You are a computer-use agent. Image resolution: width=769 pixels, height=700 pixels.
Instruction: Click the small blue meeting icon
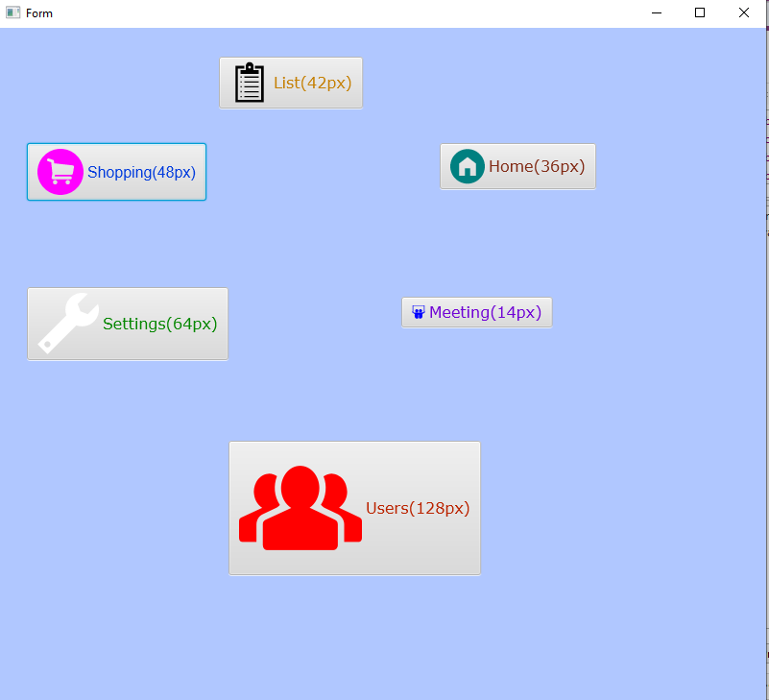tap(419, 312)
